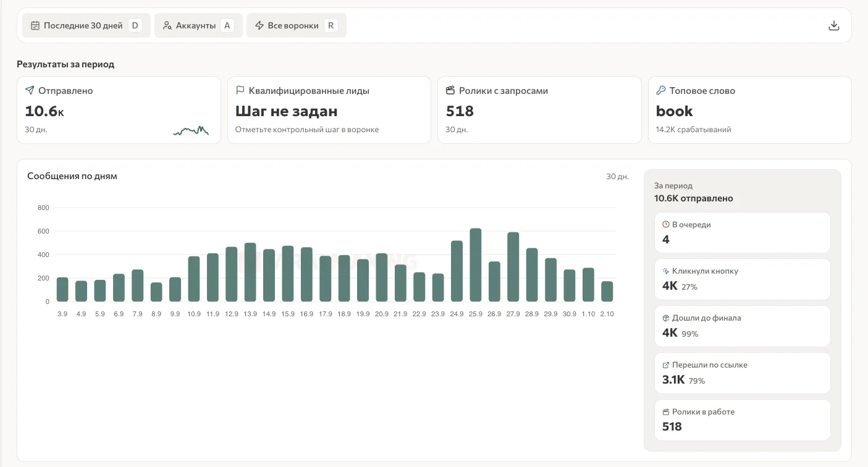Click the '27%' value under 'Кликнули кнопку'

(x=689, y=287)
